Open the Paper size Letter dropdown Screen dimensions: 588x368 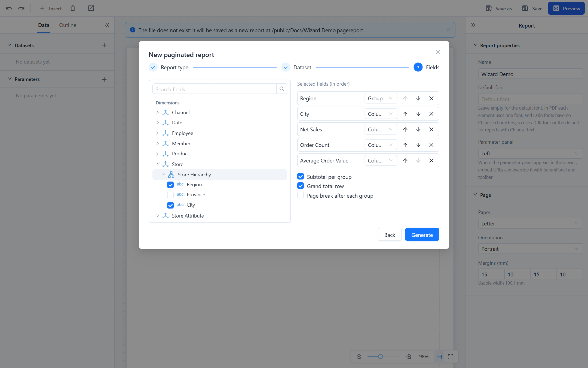click(530, 224)
